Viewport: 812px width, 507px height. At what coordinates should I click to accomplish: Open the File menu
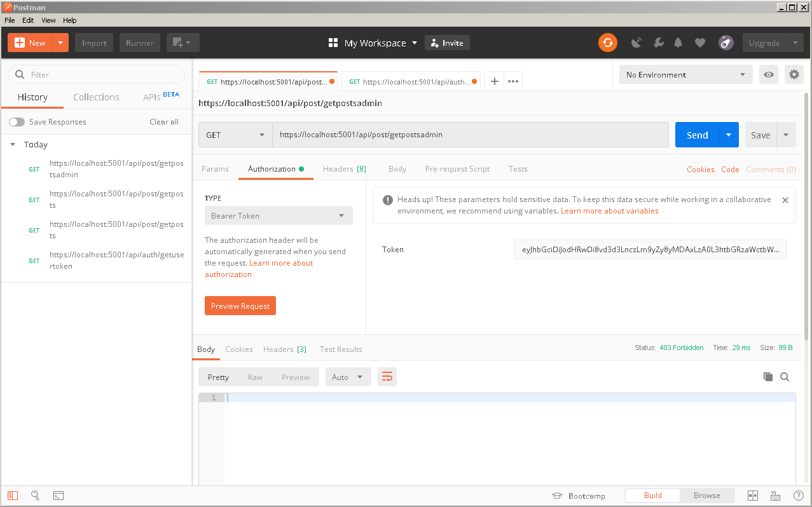(x=10, y=20)
